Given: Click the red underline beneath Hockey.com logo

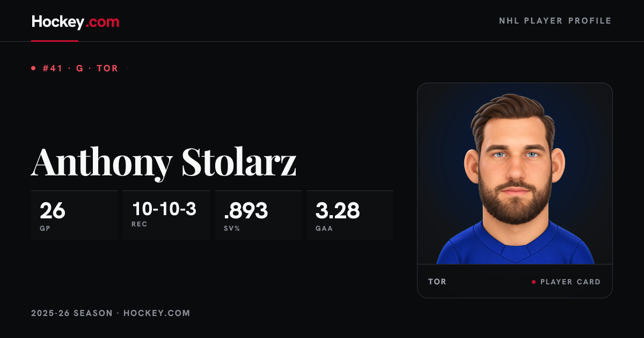Looking at the screenshot, I should [x=55, y=40].
